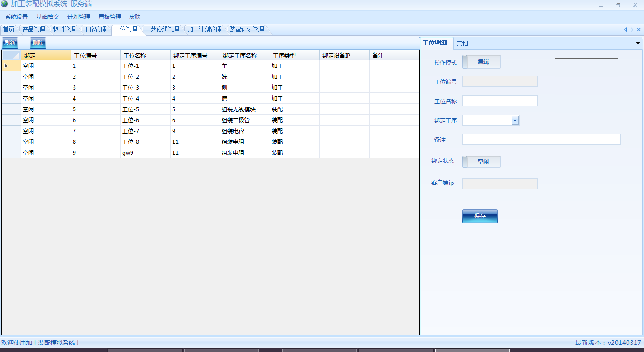Switch to the 工艺路线管理 tab
The height and width of the screenshot is (352, 644).
point(162,30)
